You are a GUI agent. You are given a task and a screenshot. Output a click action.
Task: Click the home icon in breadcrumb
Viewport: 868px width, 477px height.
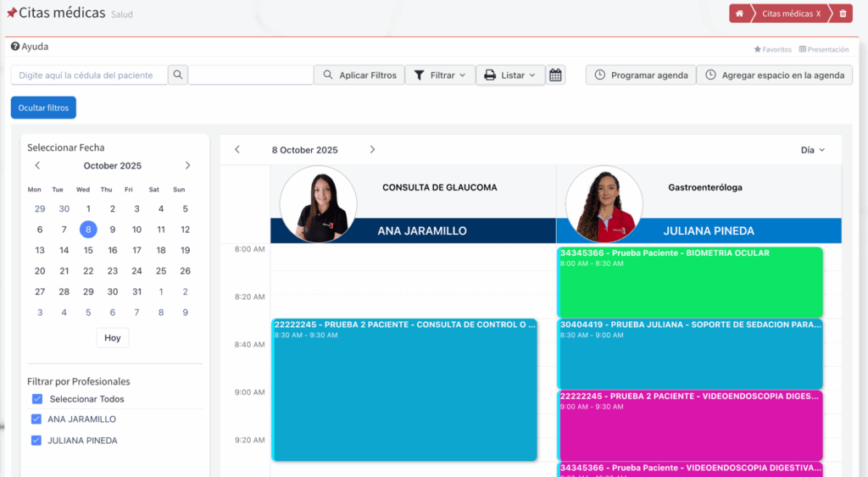[740, 14]
